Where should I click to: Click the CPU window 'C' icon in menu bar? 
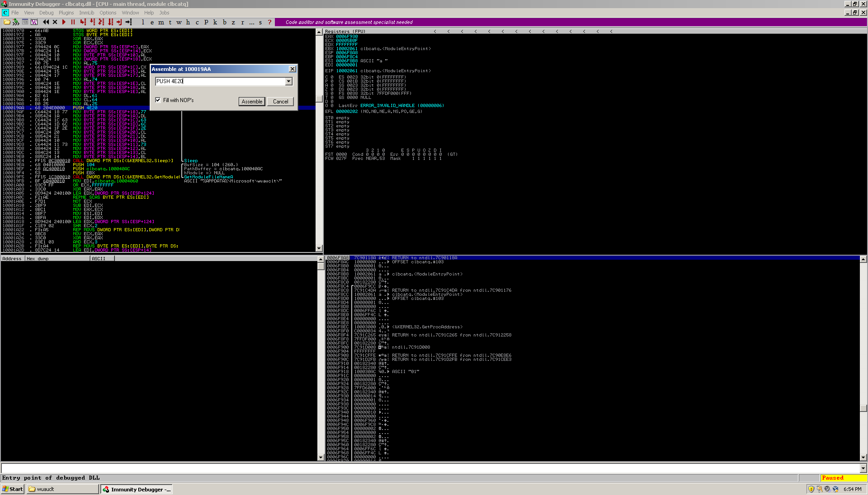pos(5,13)
